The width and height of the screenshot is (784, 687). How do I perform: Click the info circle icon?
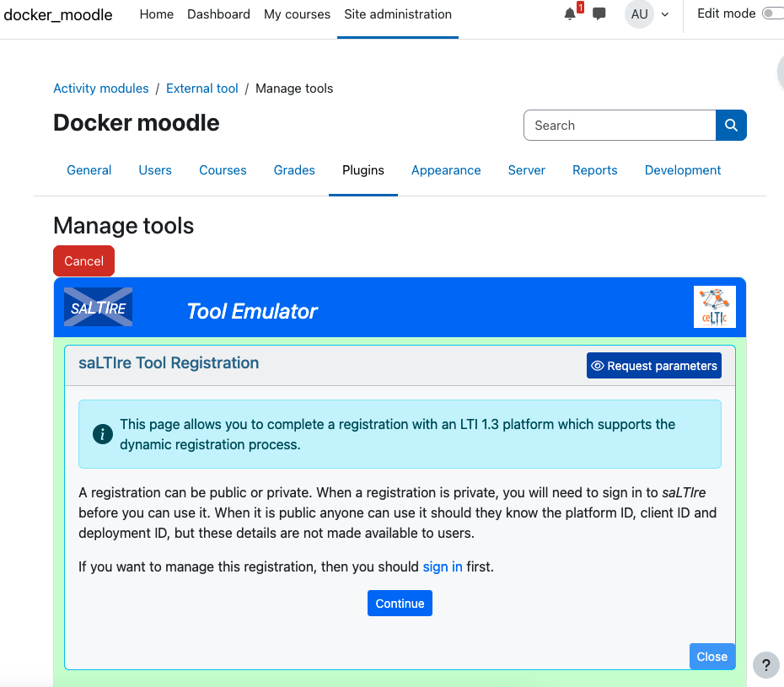click(x=103, y=434)
